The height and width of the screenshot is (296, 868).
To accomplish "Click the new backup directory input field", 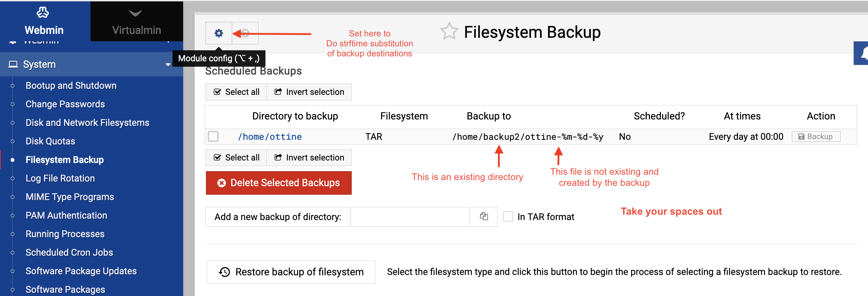I will [x=410, y=217].
